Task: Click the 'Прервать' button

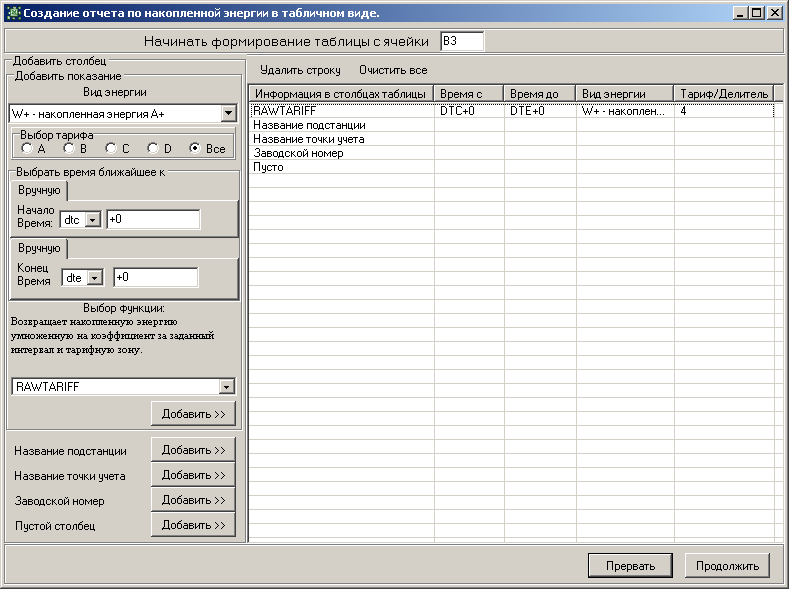Action: click(630, 566)
